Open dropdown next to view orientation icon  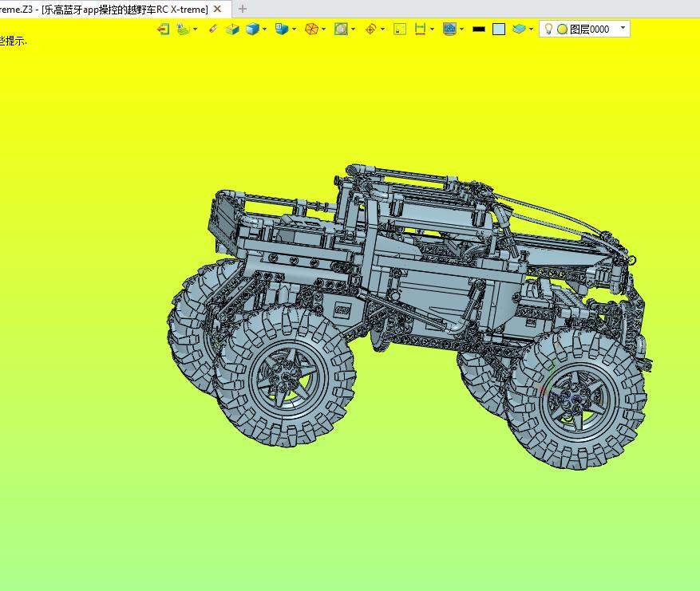295,30
